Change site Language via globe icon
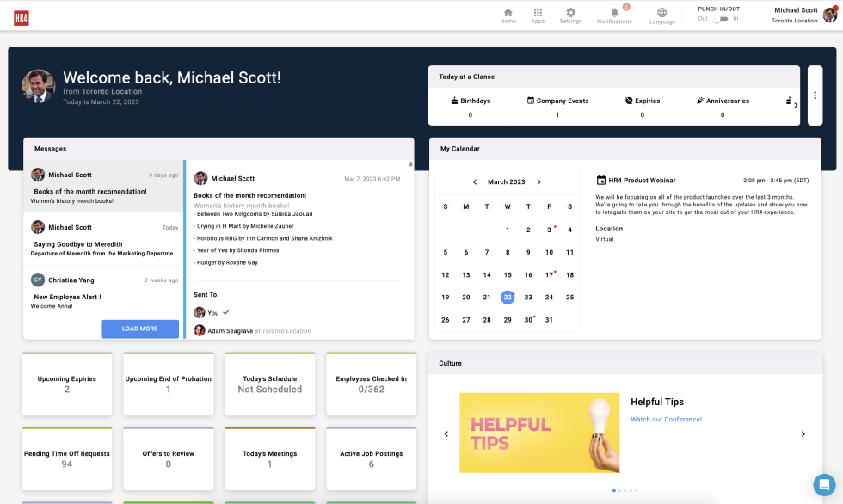Image resolution: width=843 pixels, height=504 pixels. pos(661,15)
